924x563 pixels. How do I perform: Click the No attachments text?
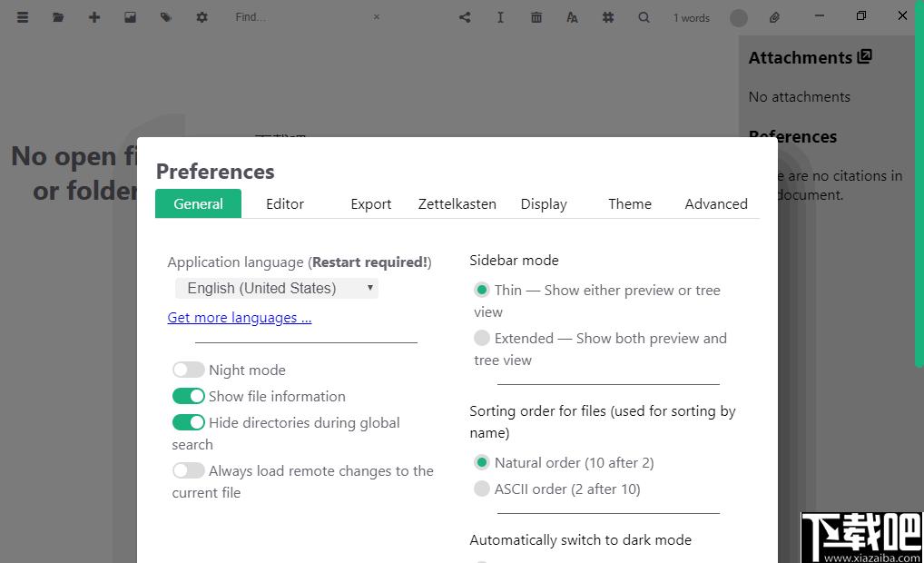coord(799,96)
